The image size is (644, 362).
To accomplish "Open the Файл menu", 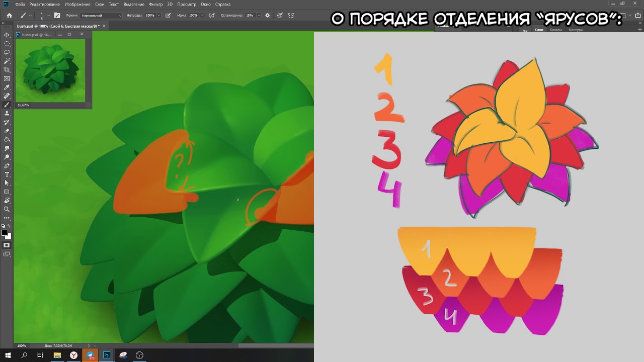I will click(20, 4).
